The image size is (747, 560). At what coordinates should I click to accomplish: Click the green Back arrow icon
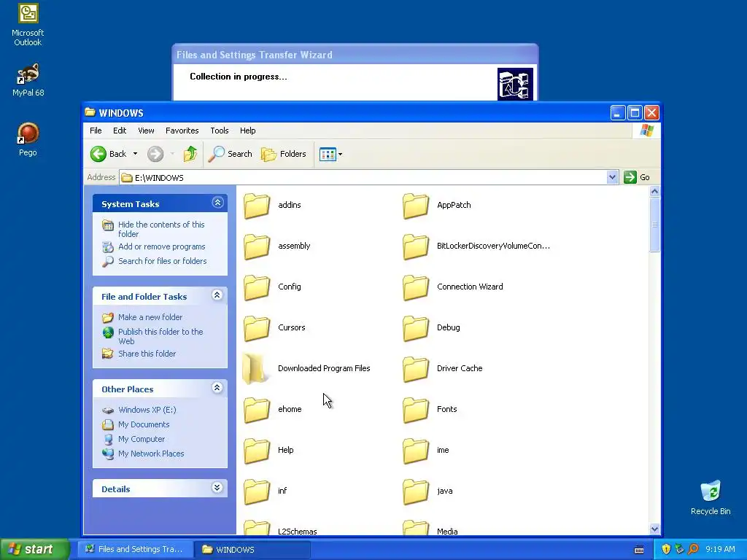click(98, 154)
